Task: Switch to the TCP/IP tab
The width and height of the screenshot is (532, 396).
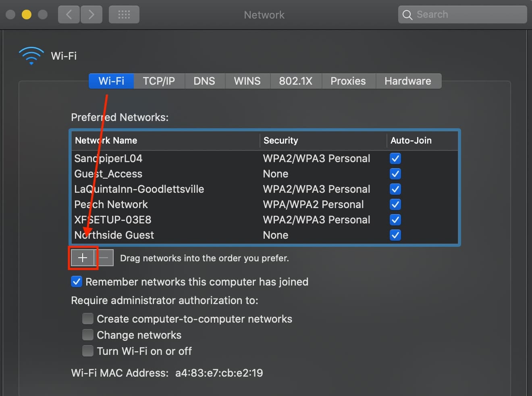Action: pos(159,81)
